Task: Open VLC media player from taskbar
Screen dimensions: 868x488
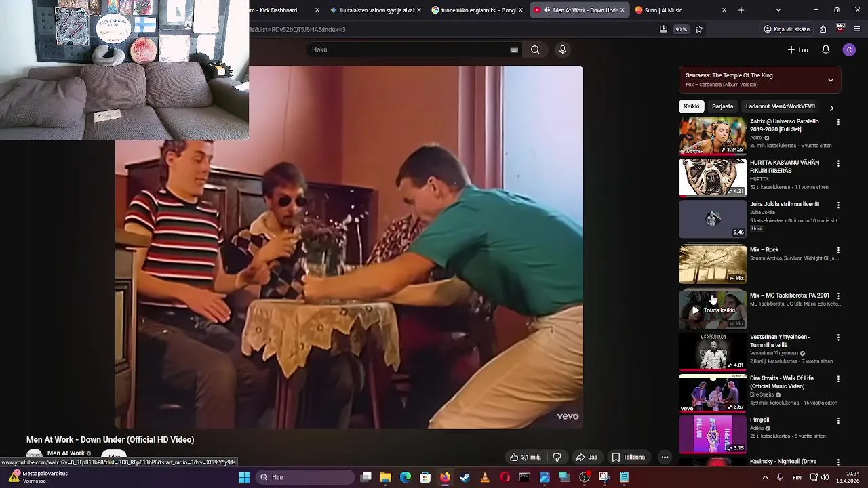Action: click(x=484, y=477)
